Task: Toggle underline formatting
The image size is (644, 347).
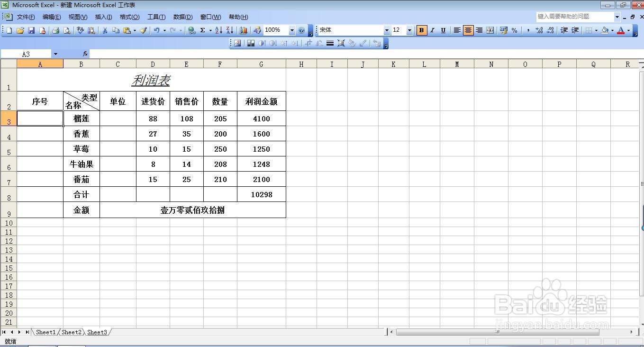Action: coord(442,30)
